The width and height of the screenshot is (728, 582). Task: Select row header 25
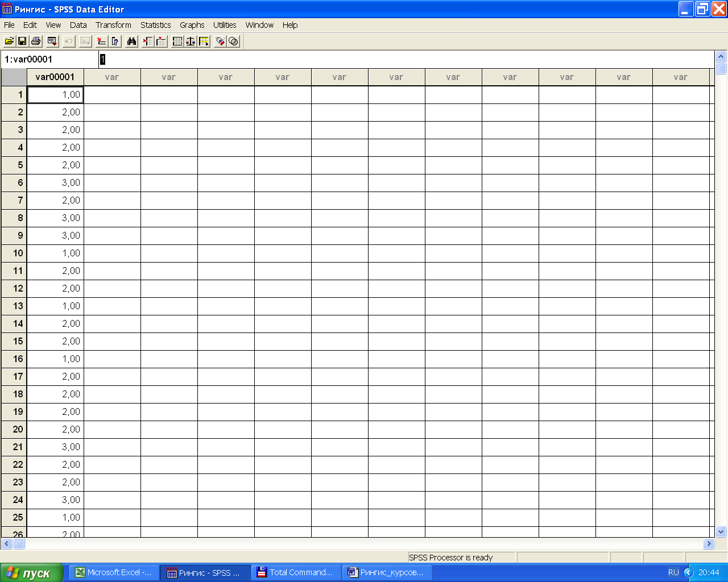point(14,518)
